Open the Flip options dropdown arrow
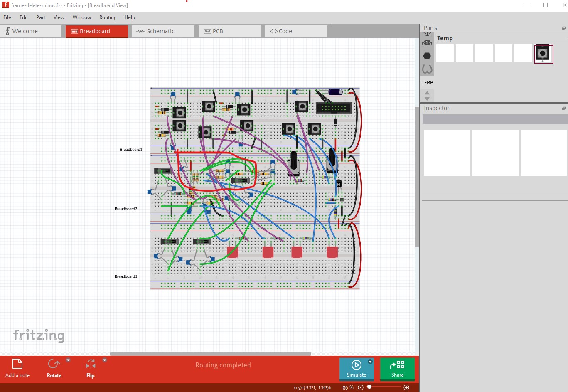The width and height of the screenshot is (568, 392). (105, 360)
